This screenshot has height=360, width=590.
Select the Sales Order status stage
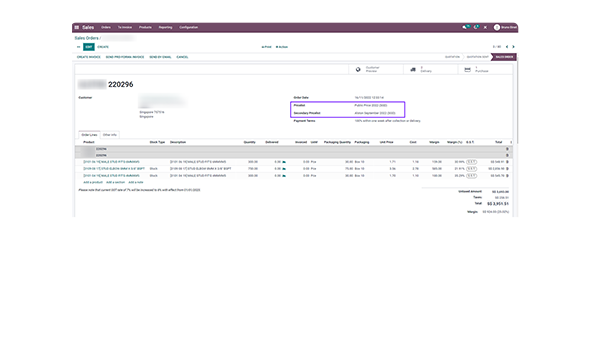pos(504,57)
